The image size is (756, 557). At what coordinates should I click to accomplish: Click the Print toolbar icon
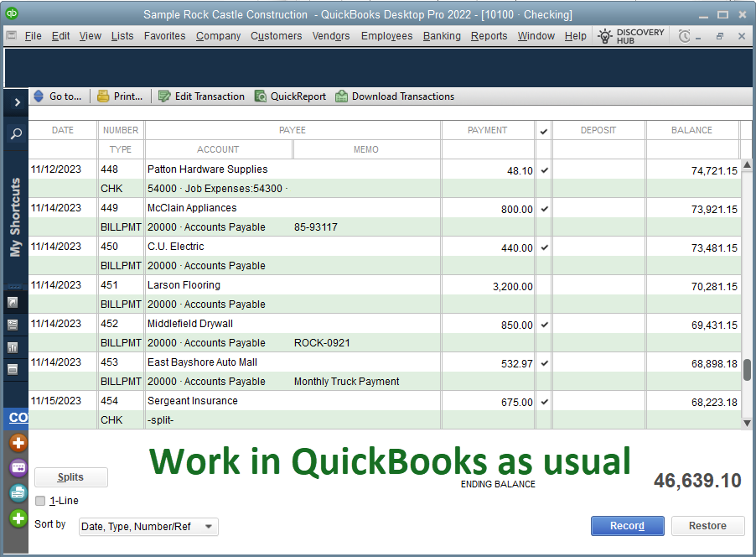[x=103, y=96]
